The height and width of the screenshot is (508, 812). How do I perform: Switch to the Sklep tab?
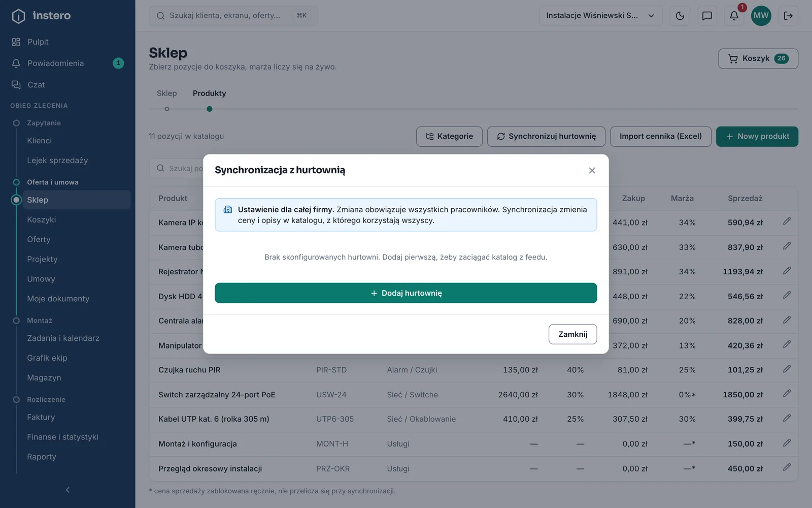166,93
